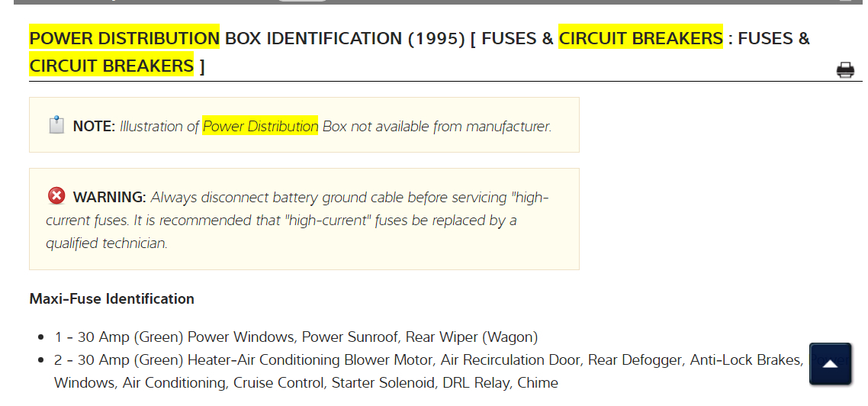Click the printer icon to print page
Image resolution: width=868 pixels, height=406 pixels.
click(x=845, y=70)
